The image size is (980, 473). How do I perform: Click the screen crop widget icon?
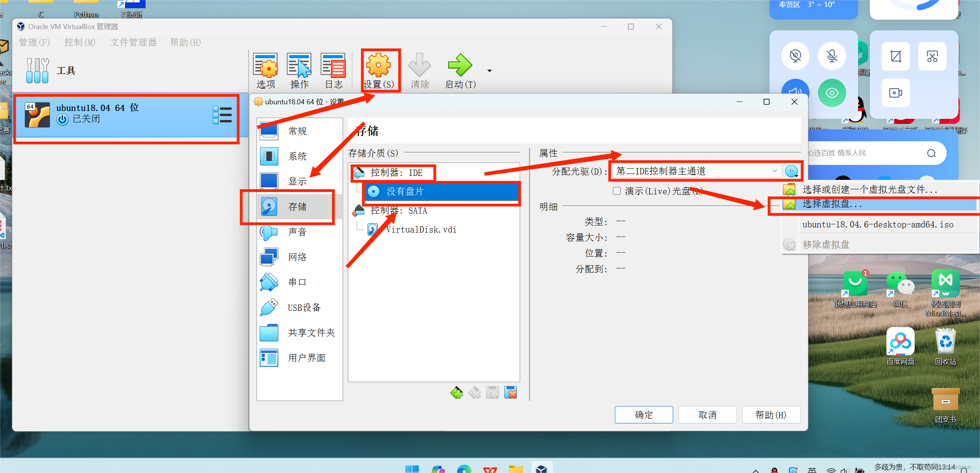click(896, 56)
